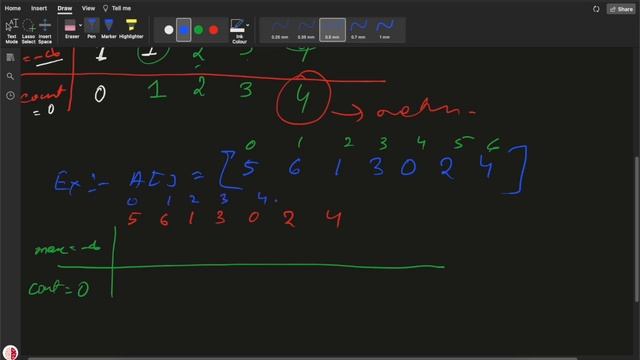Select the Eraser tool
640x360 pixels.
[70, 29]
